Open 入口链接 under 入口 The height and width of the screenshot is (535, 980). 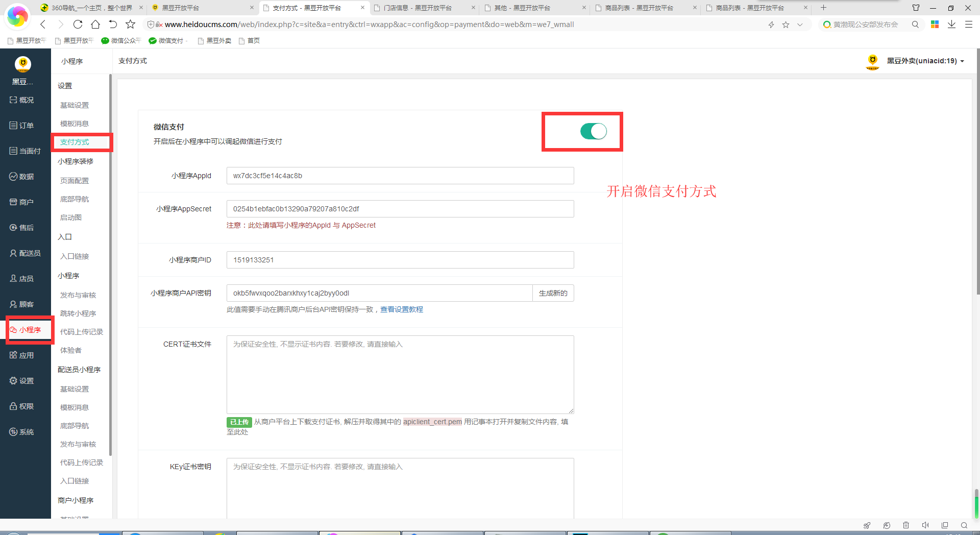(x=75, y=256)
